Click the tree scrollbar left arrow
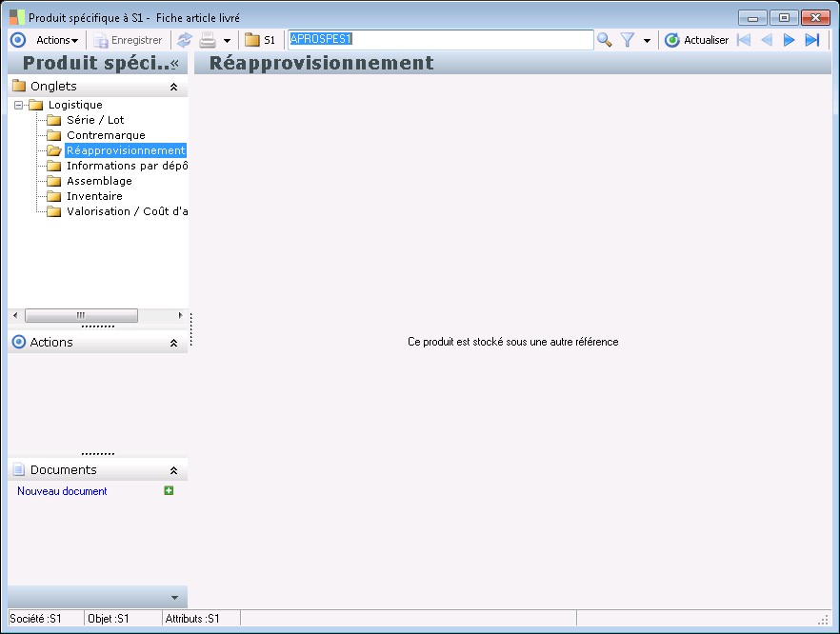This screenshot has width=840, height=634. (x=15, y=315)
